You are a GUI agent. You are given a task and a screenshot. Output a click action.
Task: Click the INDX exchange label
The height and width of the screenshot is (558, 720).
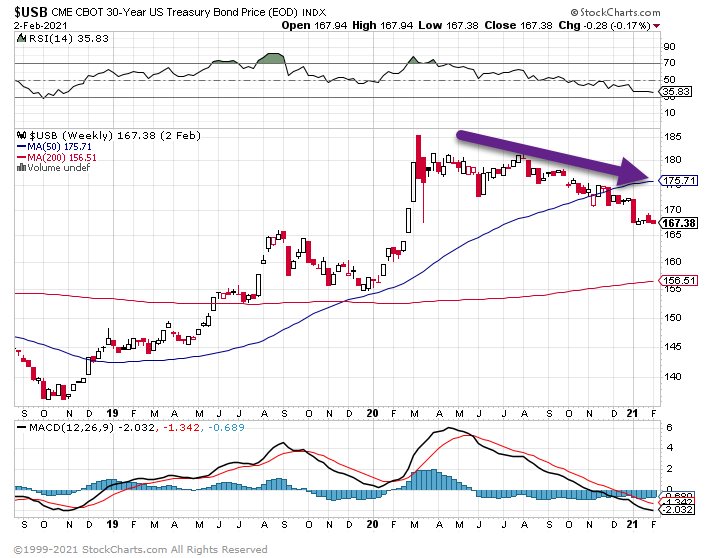pyautogui.click(x=314, y=12)
